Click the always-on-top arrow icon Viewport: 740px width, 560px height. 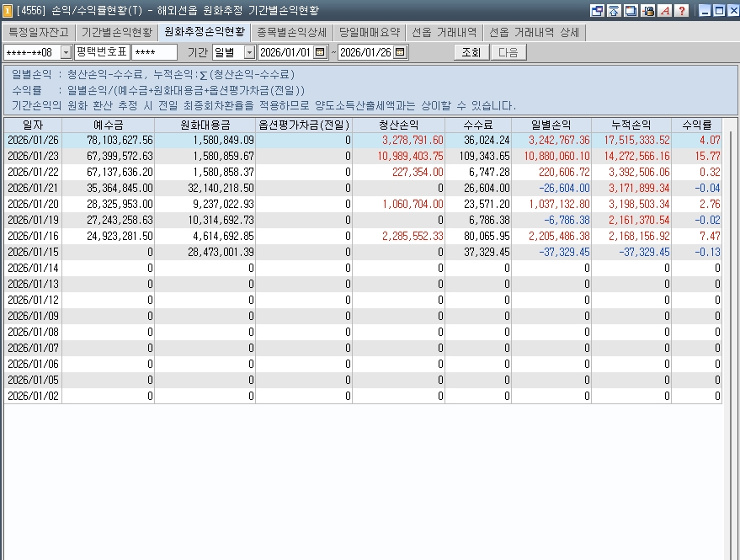point(614,10)
